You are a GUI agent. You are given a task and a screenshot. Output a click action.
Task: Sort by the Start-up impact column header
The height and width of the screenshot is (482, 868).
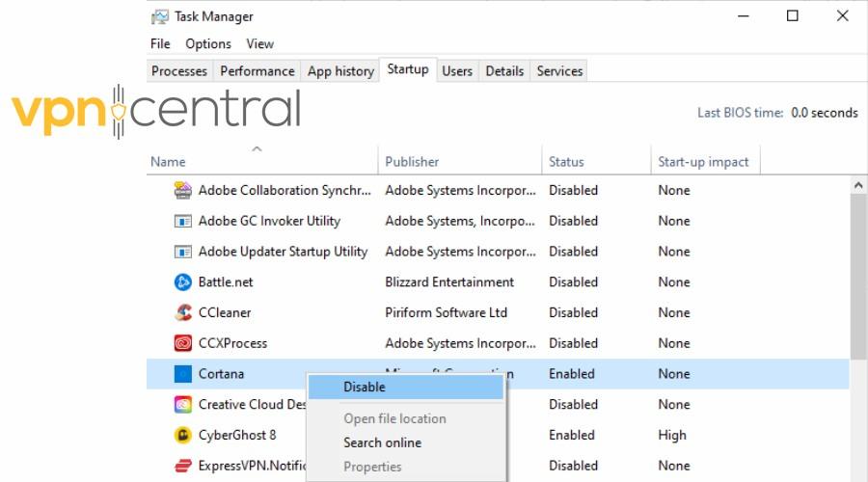click(x=706, y=162)
